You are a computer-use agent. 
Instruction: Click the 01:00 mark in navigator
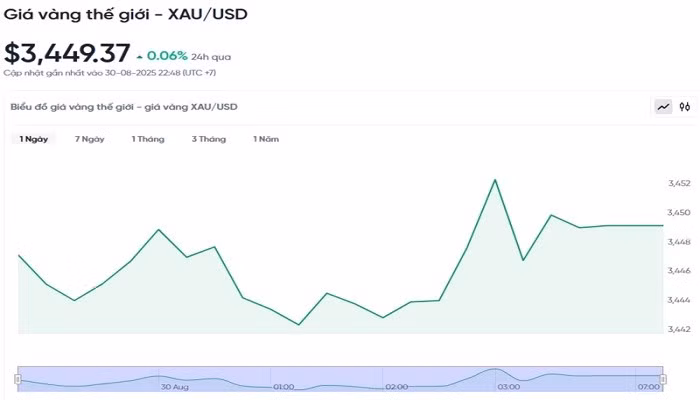(283, 386)
